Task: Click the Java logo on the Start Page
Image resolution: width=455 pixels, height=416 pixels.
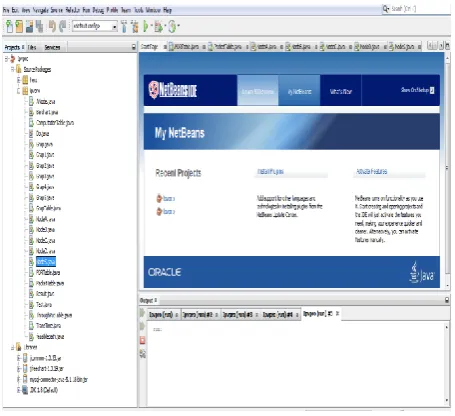Action: 422,273
